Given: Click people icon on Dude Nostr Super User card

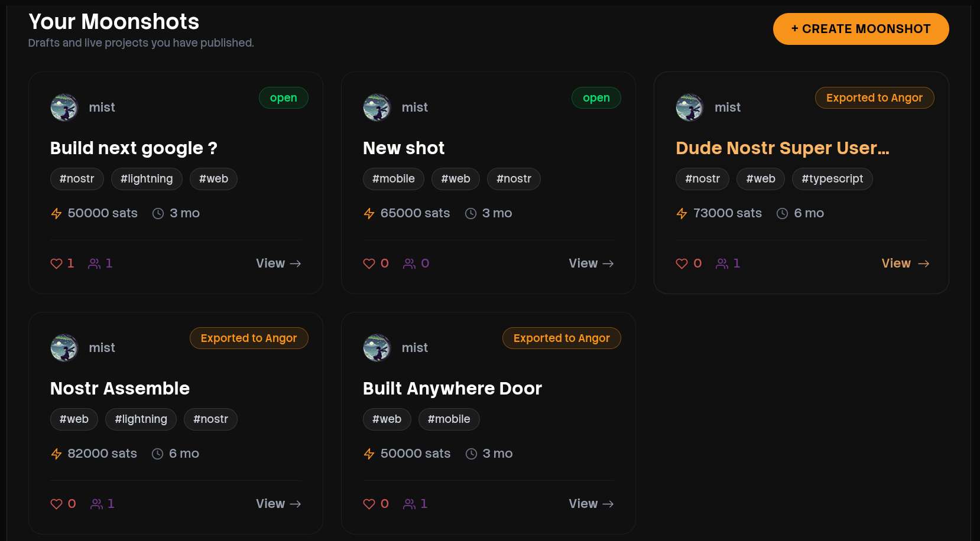Looking at the screenshot, I should coord(722,263).
